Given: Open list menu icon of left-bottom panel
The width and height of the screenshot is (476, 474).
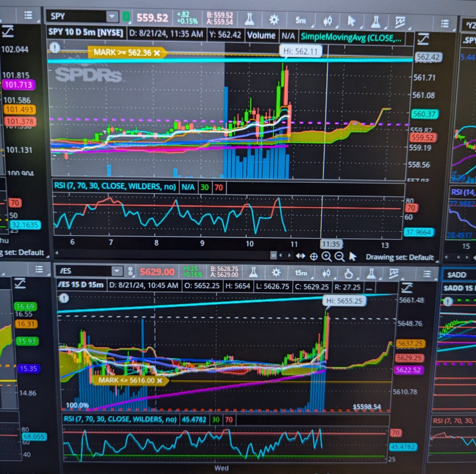Looking at the screenshot, I should click(x=39, y=269).
